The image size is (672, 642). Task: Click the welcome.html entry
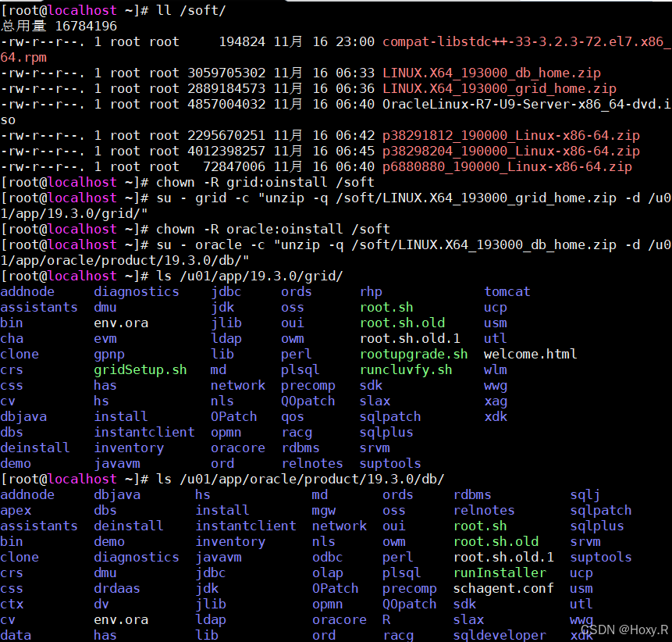pyautogui.click(x=531, y=355)
